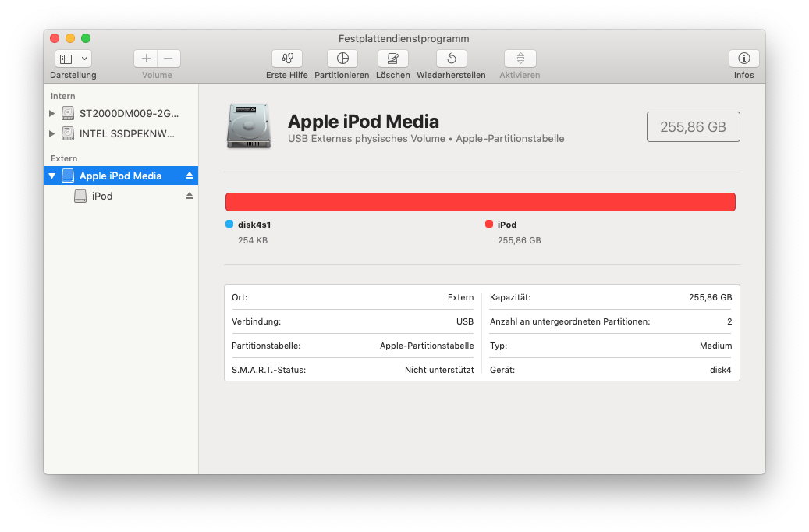Remove a volume with the minus button
Screen dimensions: 809x532
[169, 59]
